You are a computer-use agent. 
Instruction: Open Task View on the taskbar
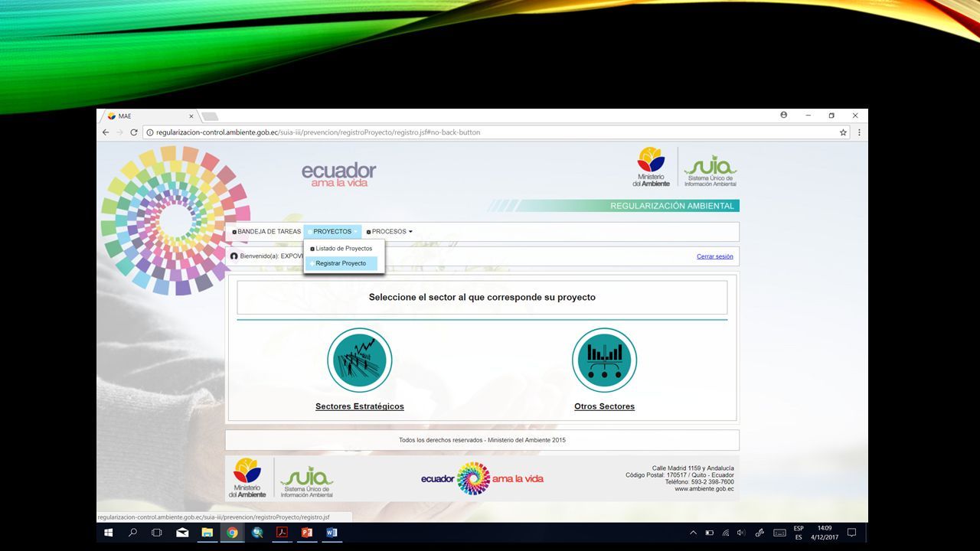tap(157, 533)
